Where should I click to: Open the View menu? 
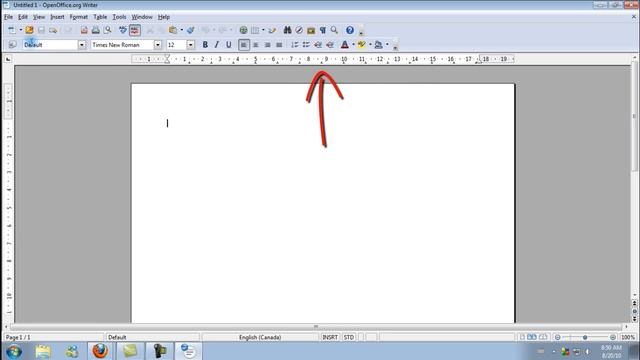click(x=39, y=17)
